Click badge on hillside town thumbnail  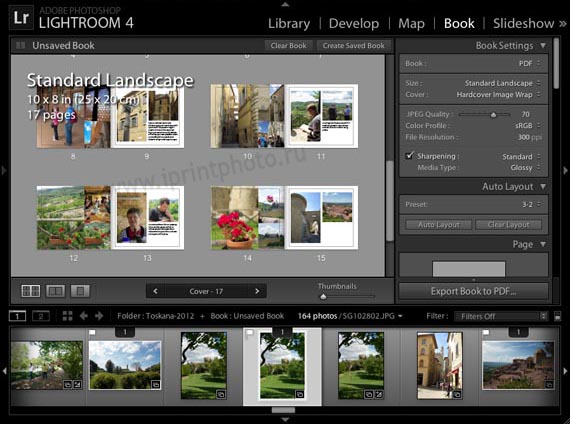point(549,384)
